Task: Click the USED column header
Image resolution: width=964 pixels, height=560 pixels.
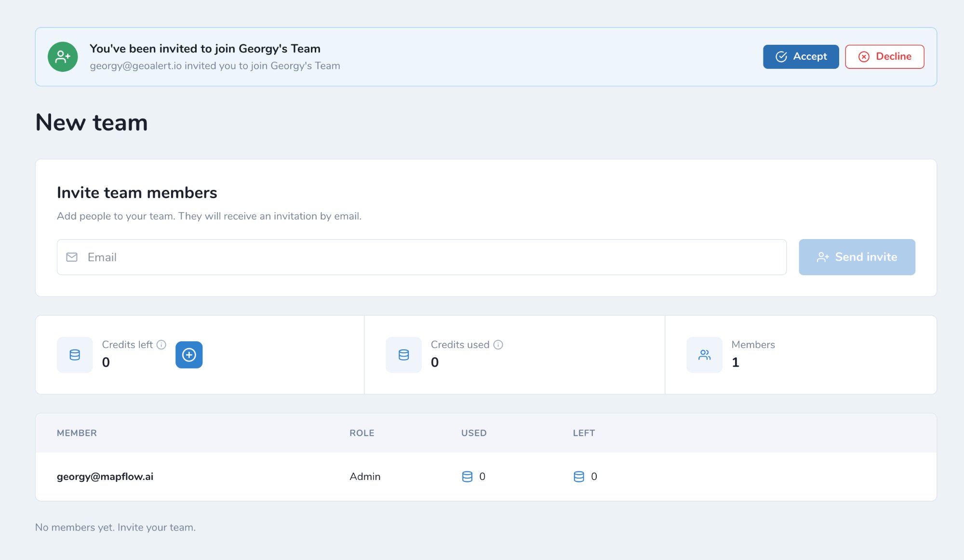Action: pyautogui.click(x=474, y=433)
